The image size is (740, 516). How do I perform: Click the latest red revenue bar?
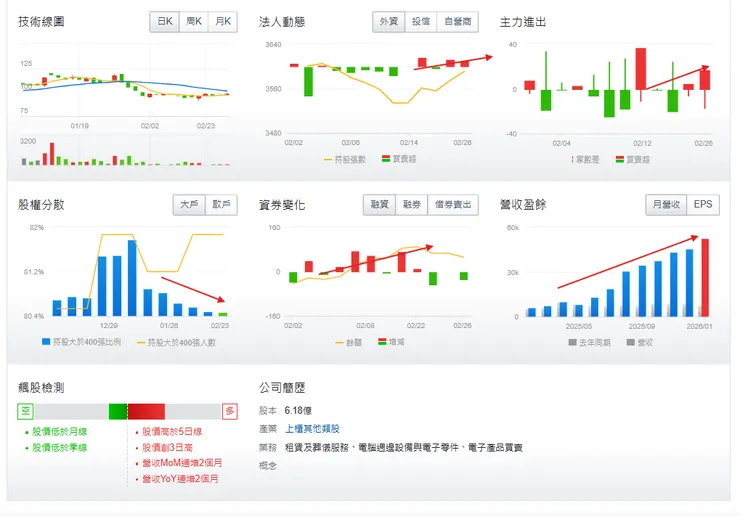(x=705, y=278)
